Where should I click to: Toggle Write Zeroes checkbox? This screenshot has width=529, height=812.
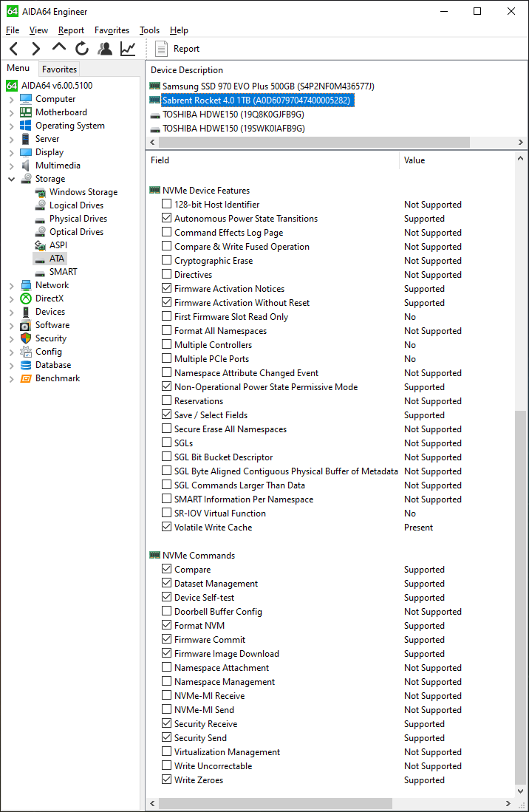pyautogui.click(x=167, y=779)
